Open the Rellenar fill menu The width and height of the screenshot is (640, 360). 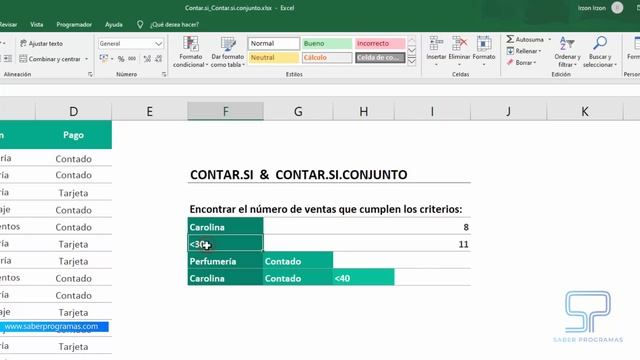[x=524, y=51]
